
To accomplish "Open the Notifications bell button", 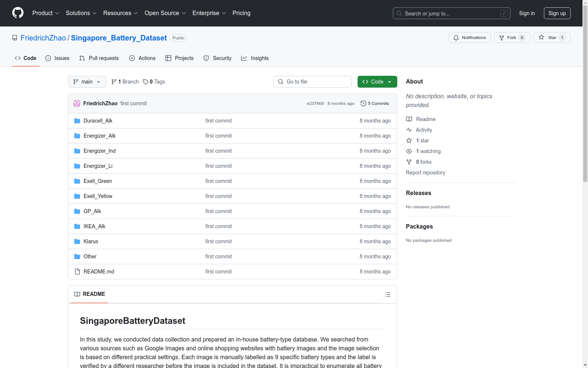I will point(470,38).
